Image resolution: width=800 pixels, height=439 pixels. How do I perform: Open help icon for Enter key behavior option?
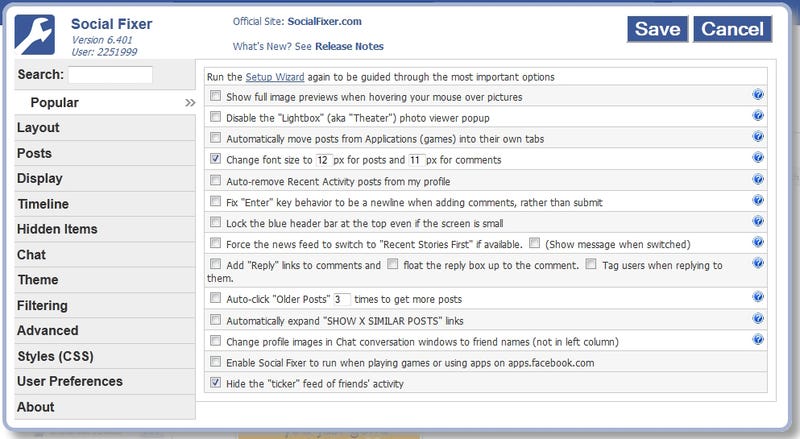point(758,200)
